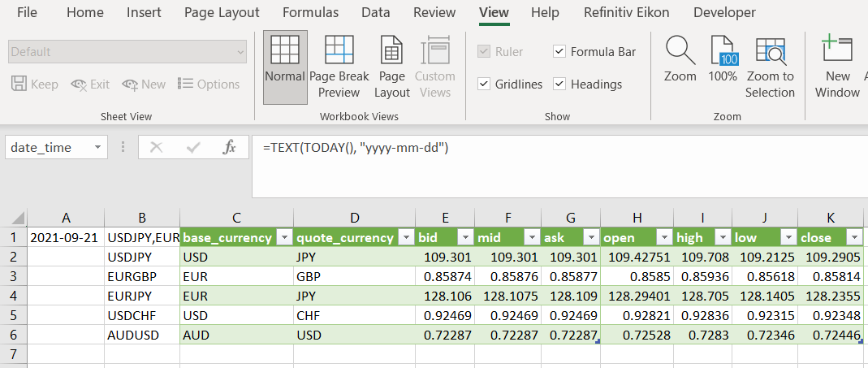This screenshot has height=368, width=868.
Task: Toggle the Headings checkbox
Action: (559, 84)
